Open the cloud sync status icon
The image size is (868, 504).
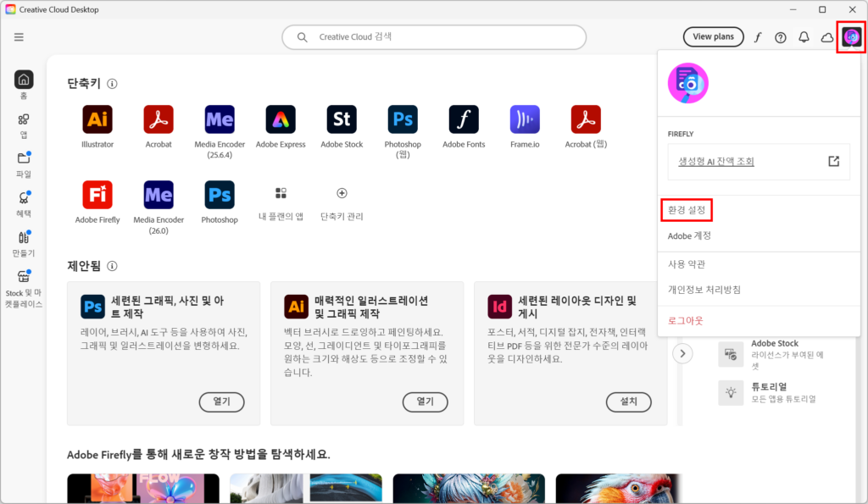827,37
